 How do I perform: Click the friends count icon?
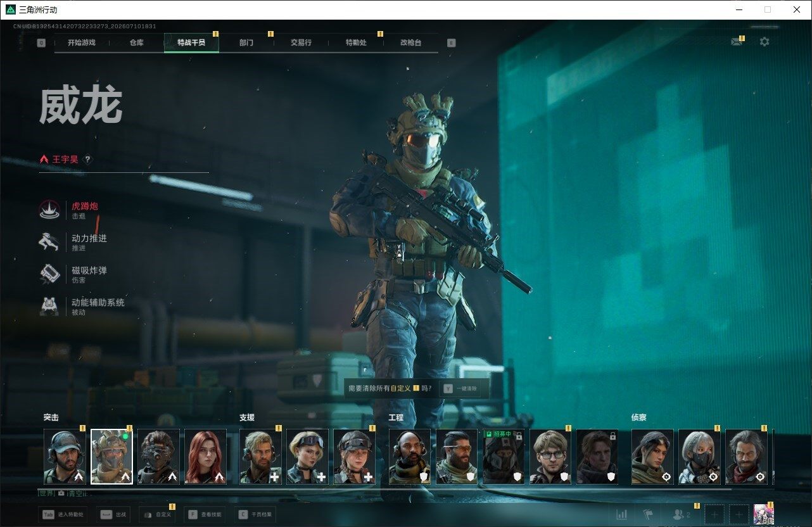[x=682, y=514]
